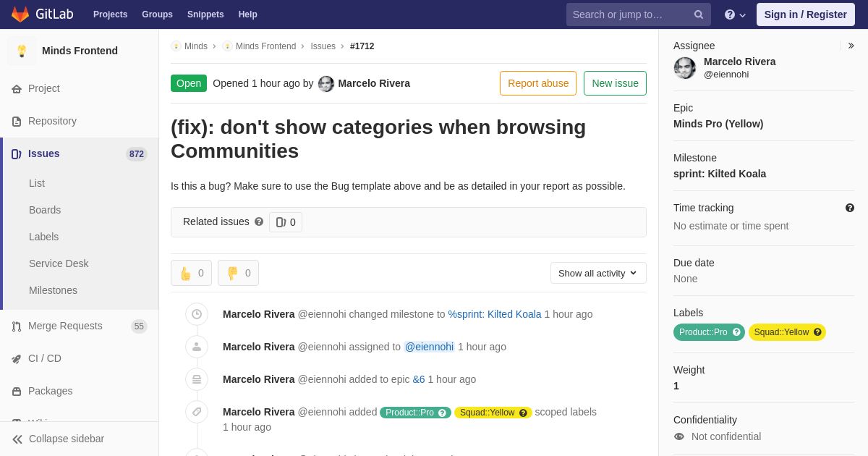The width and height of the screenshot is (868, 456).
Task: Click the Time tracking help icon
Action: (x=850, y=208)
